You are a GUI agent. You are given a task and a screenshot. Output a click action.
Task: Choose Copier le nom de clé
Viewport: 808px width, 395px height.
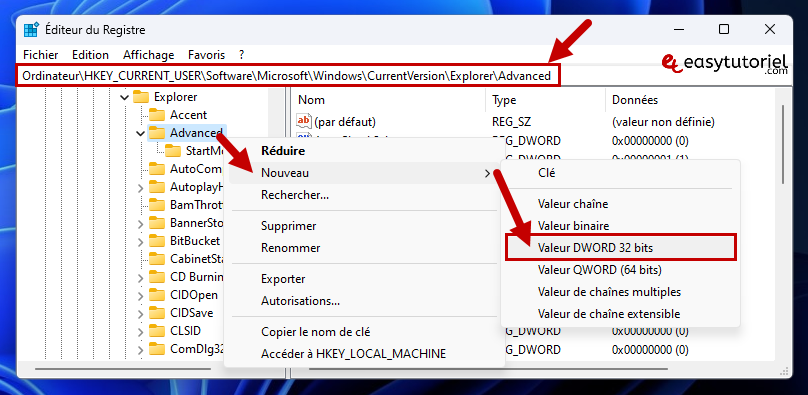pyautogui.click(x=364, y=332)
